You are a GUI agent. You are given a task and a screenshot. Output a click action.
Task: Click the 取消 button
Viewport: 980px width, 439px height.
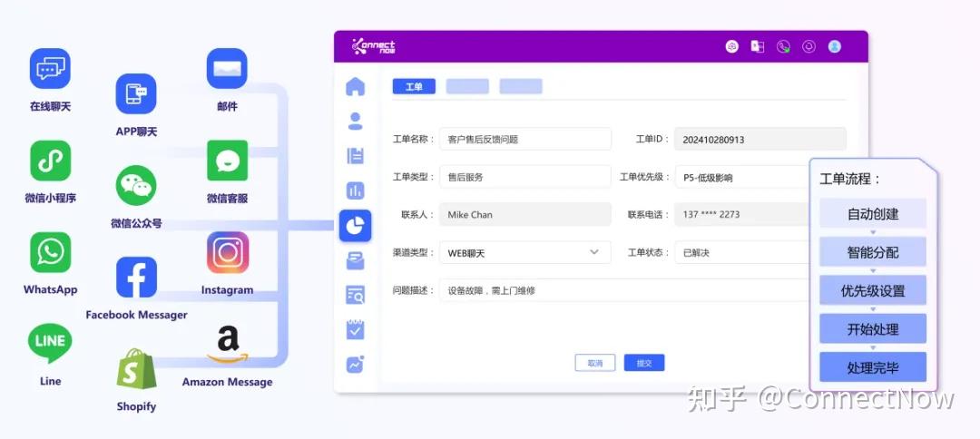[595, 363]
